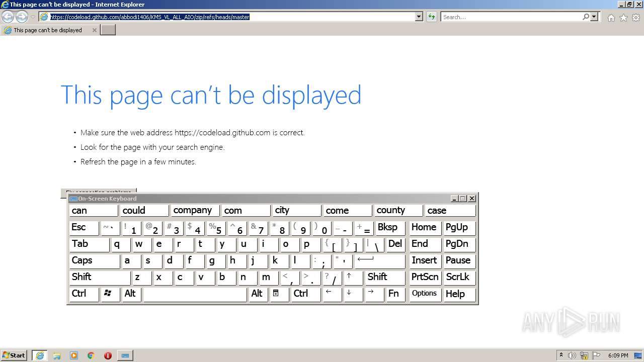Click the search magnifier icon
Viewport: 644px width, 362px height.
[586, 17]
